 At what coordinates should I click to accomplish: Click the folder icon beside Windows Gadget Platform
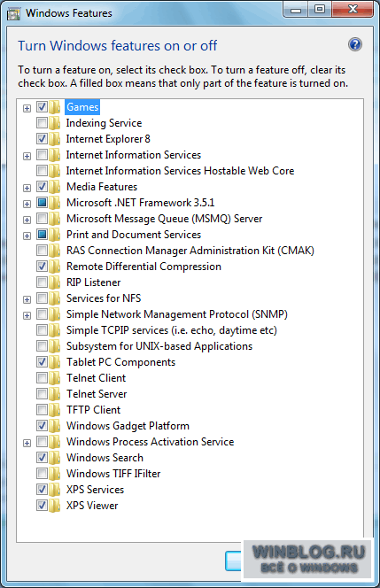coord(55,426)
